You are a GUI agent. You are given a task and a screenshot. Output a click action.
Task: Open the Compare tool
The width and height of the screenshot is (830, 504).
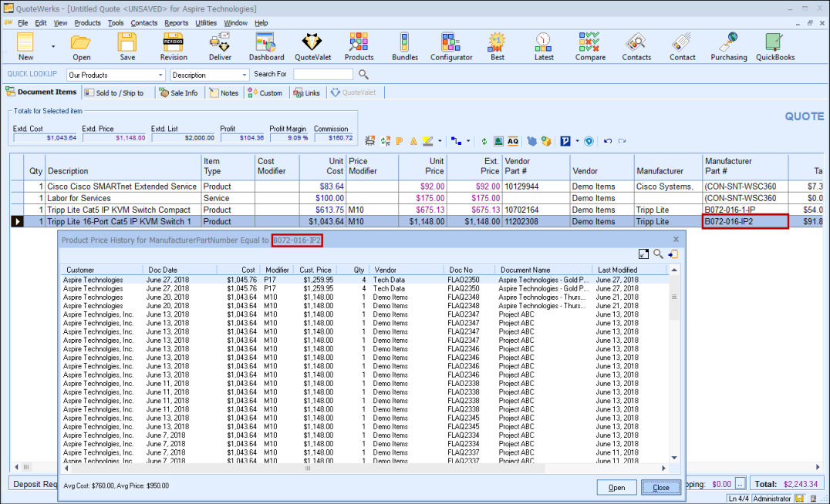point(589,46)
